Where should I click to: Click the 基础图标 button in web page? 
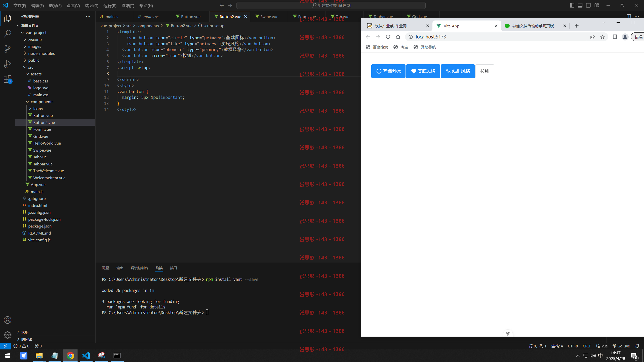388,71
